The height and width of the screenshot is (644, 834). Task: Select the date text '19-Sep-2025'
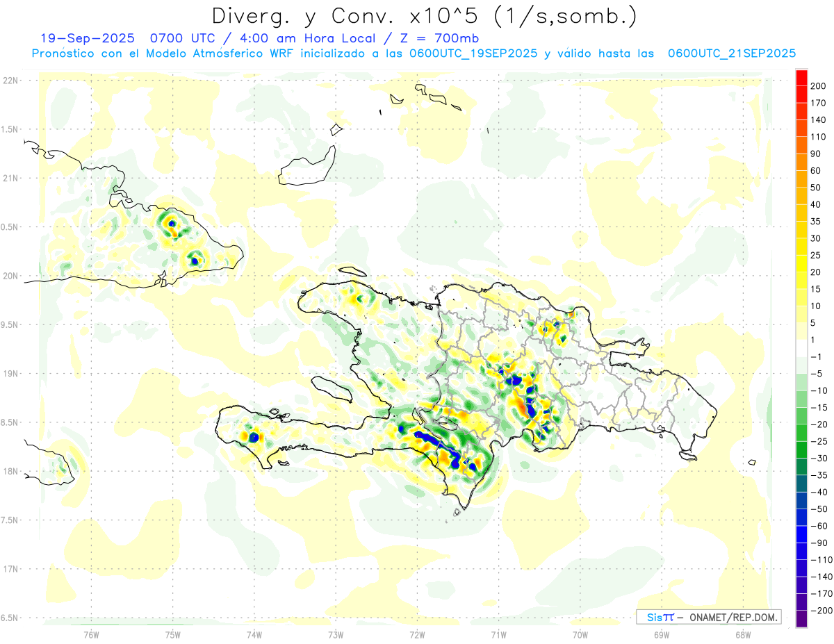tap(86, 38)
